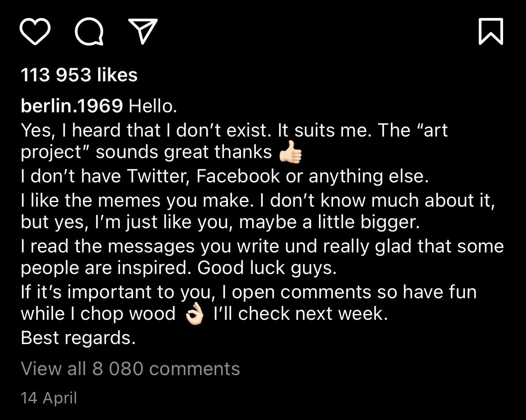View all 8 080 comments

click(x=130, y=369)
